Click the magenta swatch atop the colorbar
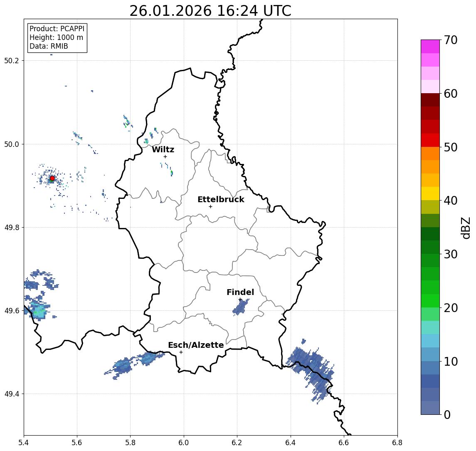This screenshot has height=451, width=476. click(x=430, y=47)
